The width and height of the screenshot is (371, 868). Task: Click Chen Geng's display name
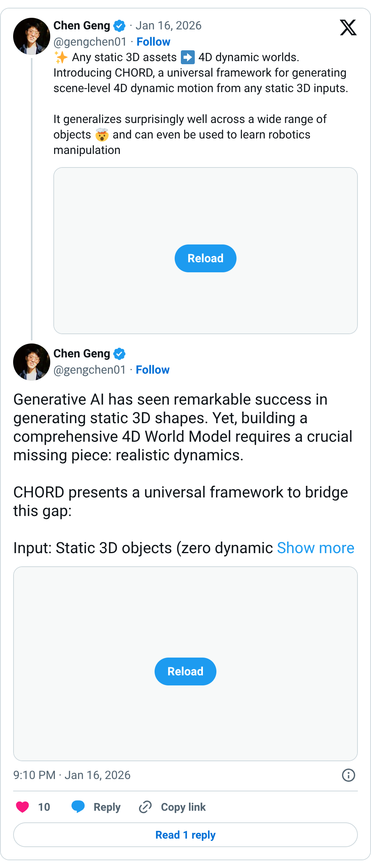(82, 26)
